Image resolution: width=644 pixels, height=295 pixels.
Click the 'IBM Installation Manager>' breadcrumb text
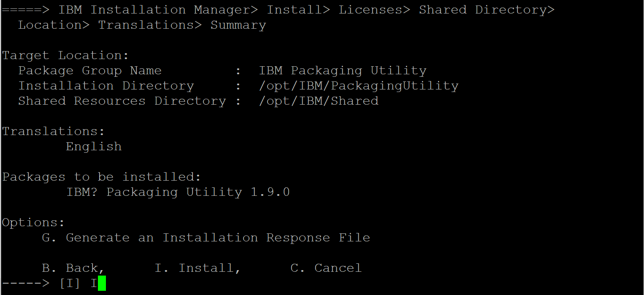tap(158, 10)
